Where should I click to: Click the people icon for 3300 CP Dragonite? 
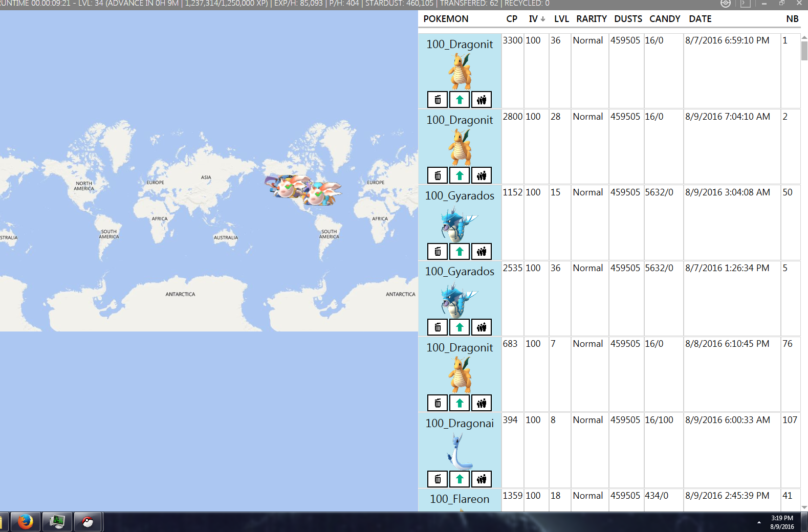482,100
